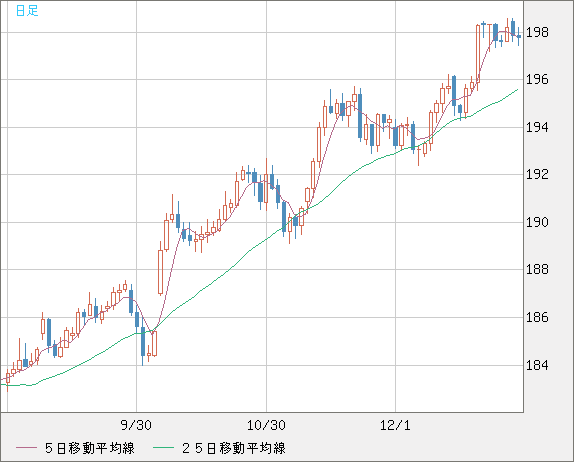Viewport: 574px width, 462px height.
Task: Select the 190 price axis label
Action: [x=537, y=222]
